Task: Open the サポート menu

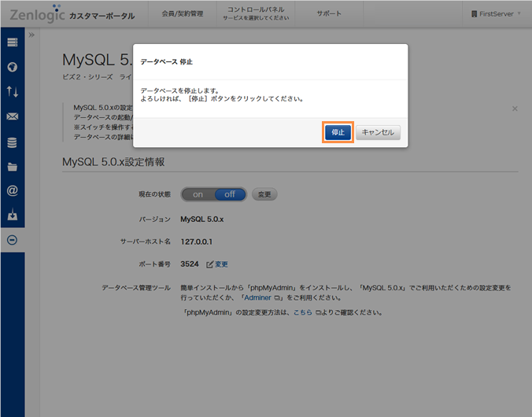Action: click(329, 14)
